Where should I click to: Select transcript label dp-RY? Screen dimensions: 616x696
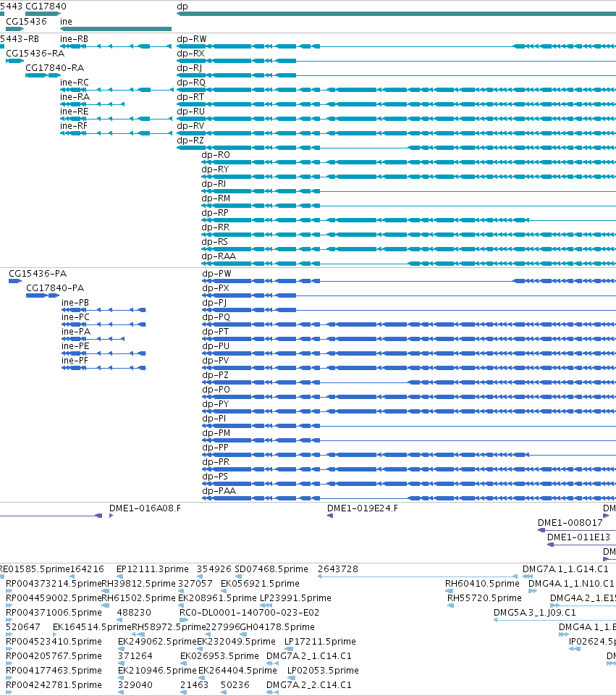[x=215, y=169]
